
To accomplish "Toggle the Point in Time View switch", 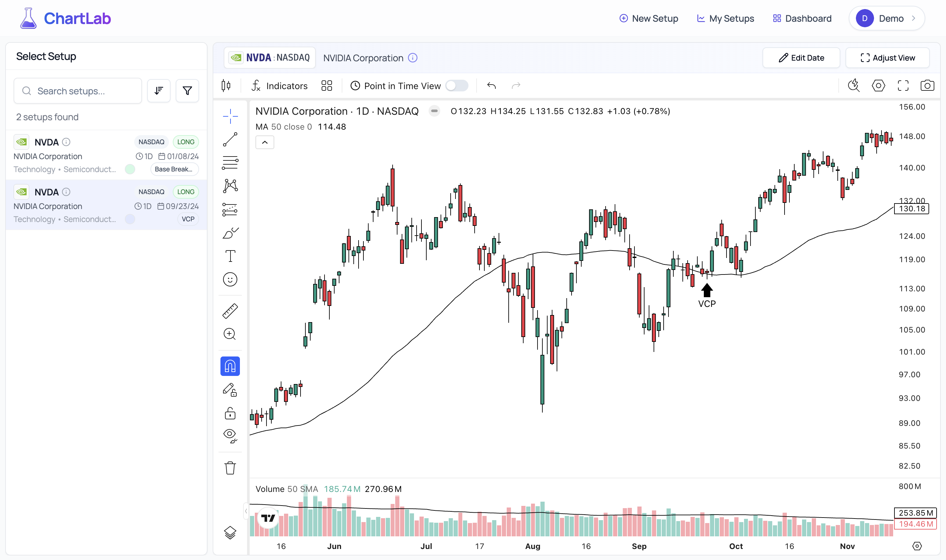I will click(x=457, y=86).
